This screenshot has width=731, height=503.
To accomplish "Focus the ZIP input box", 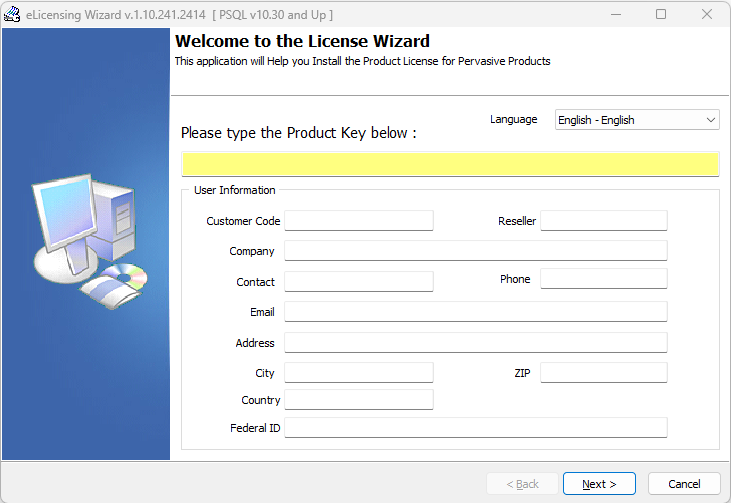I will [604, 372].
